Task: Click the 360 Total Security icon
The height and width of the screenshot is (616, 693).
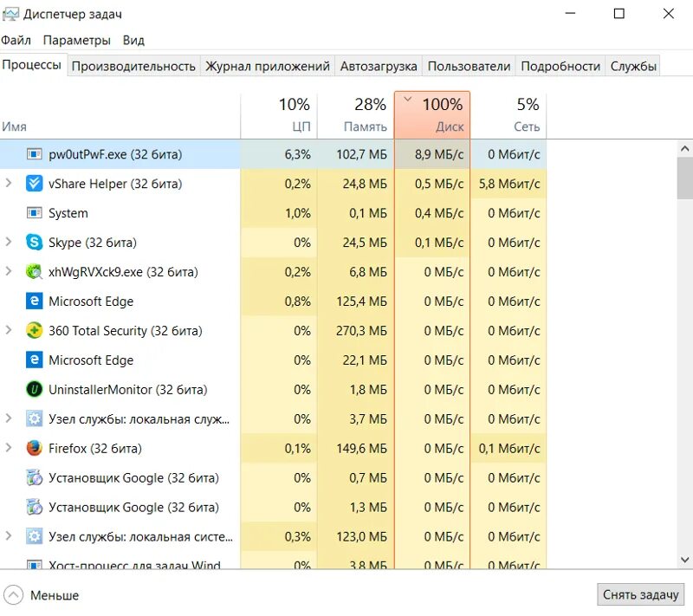Action: (x=35, y=331)
